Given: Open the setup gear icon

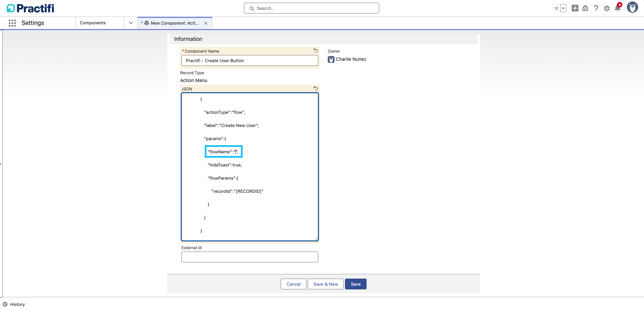Looking at the screenshot, I should coord(607,8).
